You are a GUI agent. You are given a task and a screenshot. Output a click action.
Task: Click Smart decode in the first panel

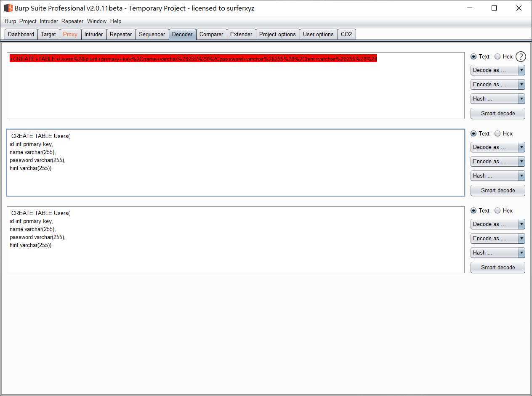tap(498, 113)
